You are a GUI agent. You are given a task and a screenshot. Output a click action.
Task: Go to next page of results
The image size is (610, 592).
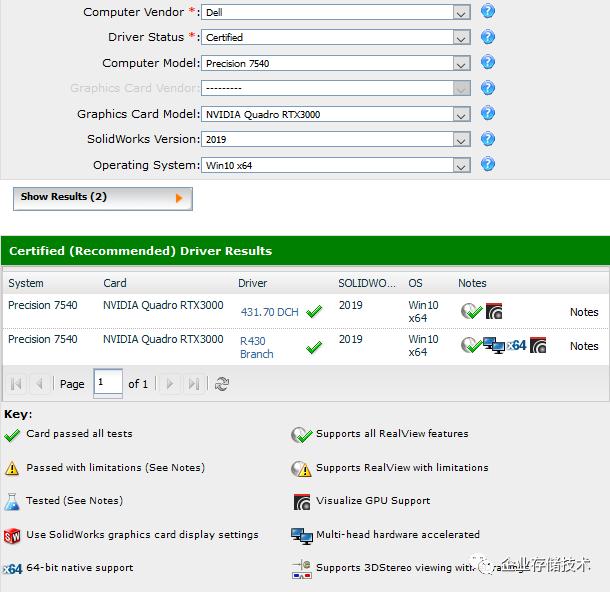click(x=170, y=384)
